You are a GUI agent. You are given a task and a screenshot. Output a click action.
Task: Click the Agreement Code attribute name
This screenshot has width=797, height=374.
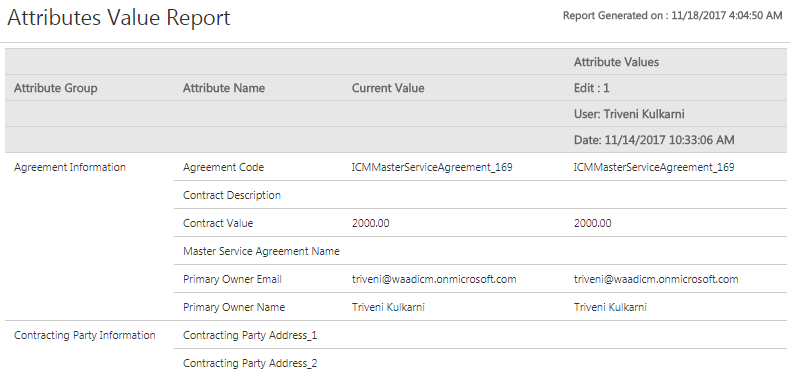click(x=223, y=167)
